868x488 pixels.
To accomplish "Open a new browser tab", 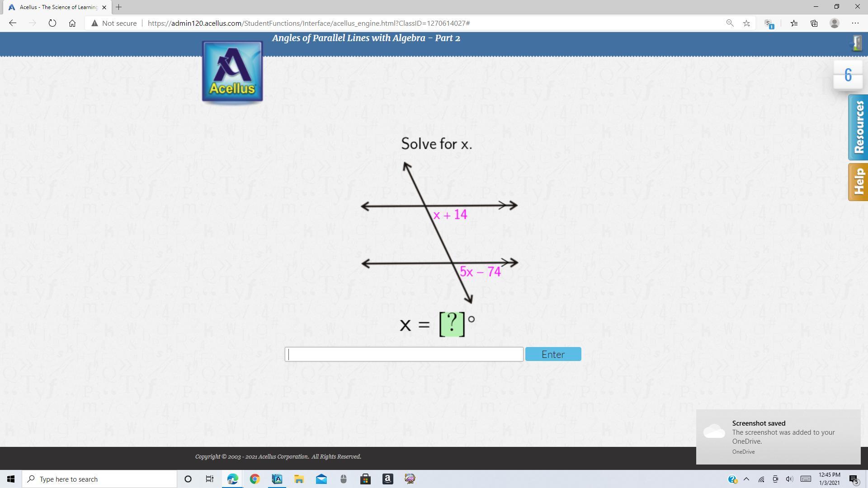I will pyautogui.click(x=118, y=7).
